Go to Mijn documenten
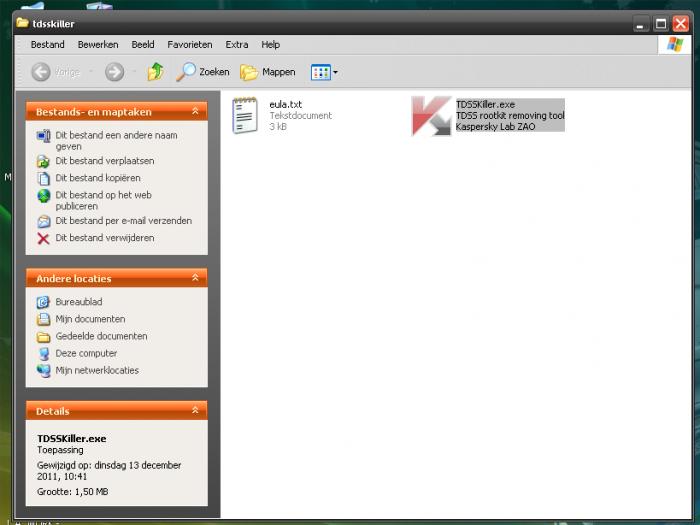This screenshot has width=700, height=525. [90, 319]
